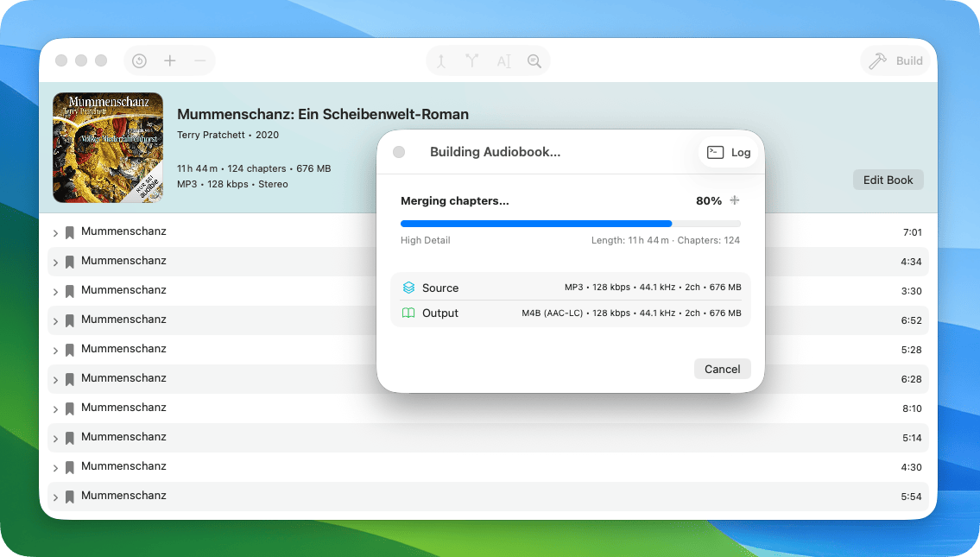Select the Mummenschanz title in the 3:30 row

123,290
